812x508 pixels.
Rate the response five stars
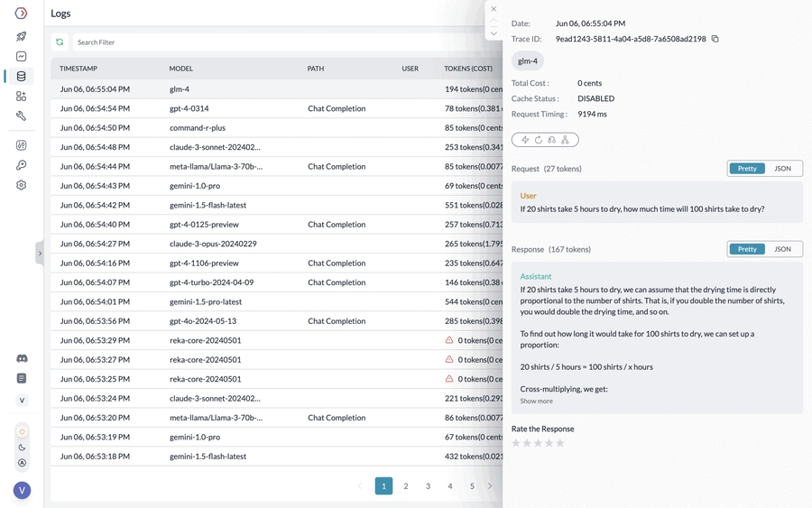click(560, 443)
